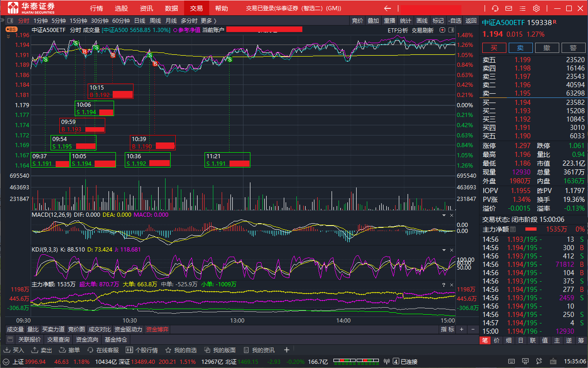588x368 pixels.
Task: Click the 买入 buy icon in bottom toolbar
Action: (14, 350)
